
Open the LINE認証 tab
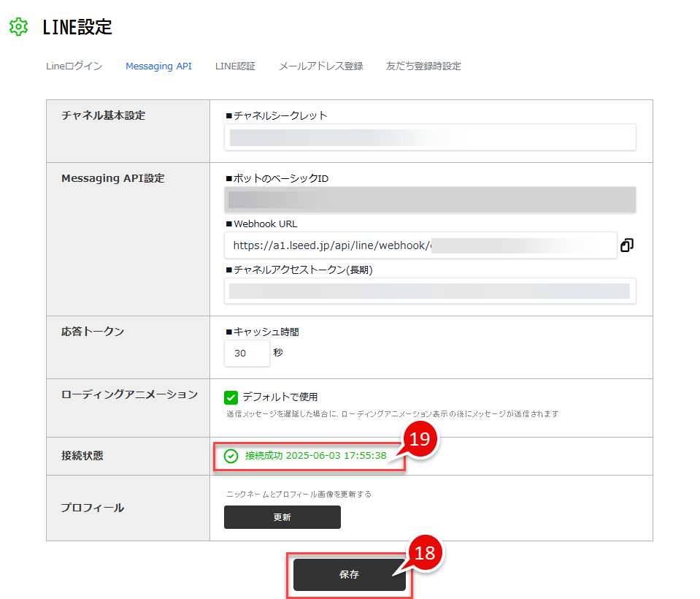235,66
